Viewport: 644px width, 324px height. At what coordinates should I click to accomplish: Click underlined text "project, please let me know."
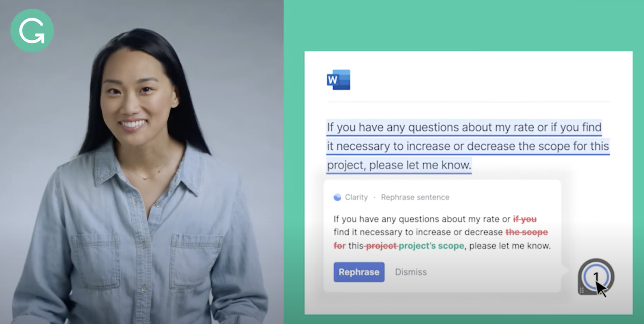tap(399, 165)
